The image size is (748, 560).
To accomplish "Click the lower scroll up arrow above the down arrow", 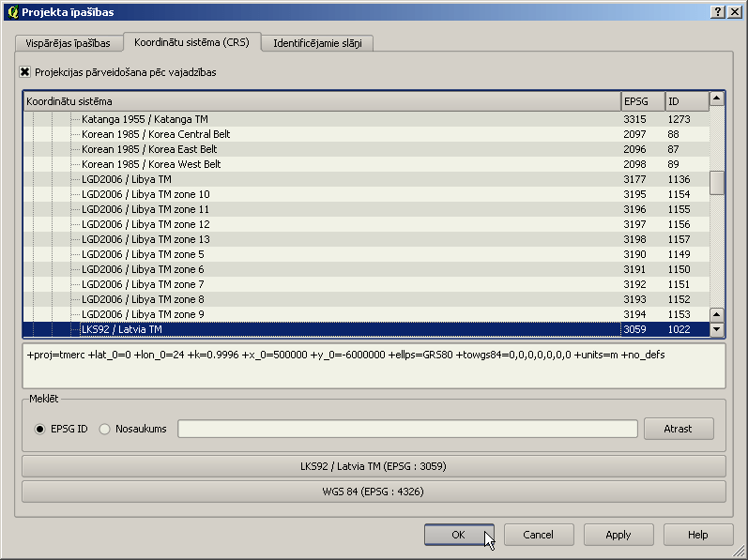I will tap(717, 314).
